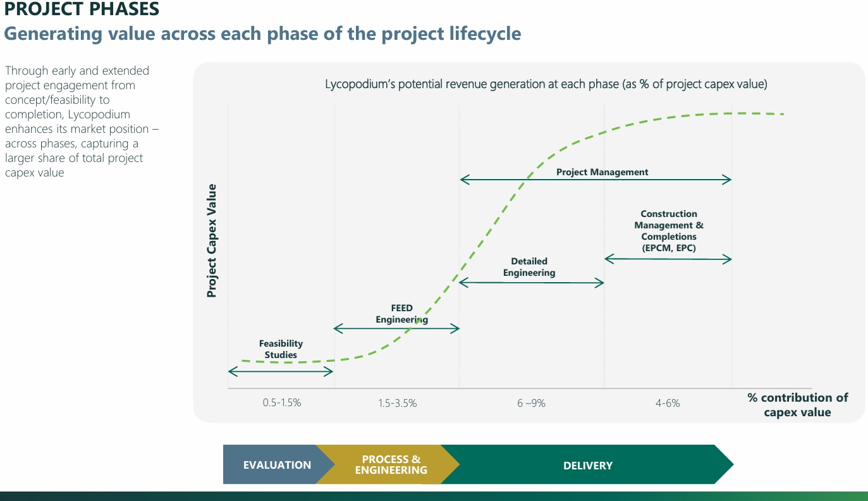Click the Feasibility Studies label
This screenshot has height=501, width=868.
coord(281,349)
